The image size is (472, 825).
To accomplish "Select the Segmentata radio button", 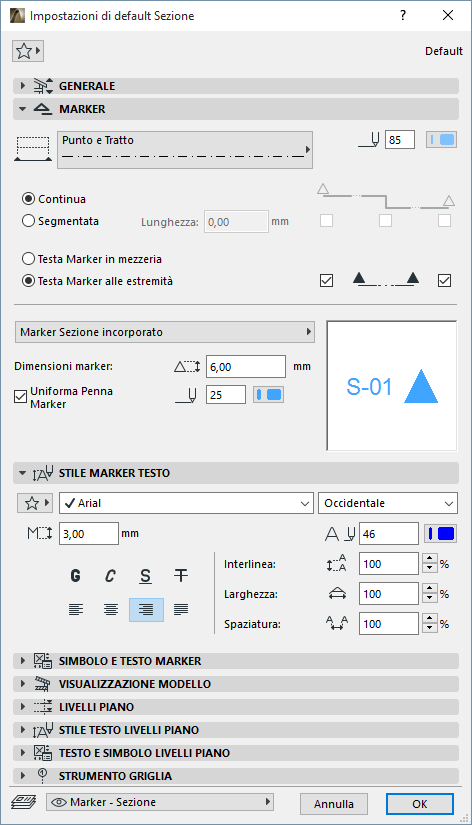I will [28, 221].
